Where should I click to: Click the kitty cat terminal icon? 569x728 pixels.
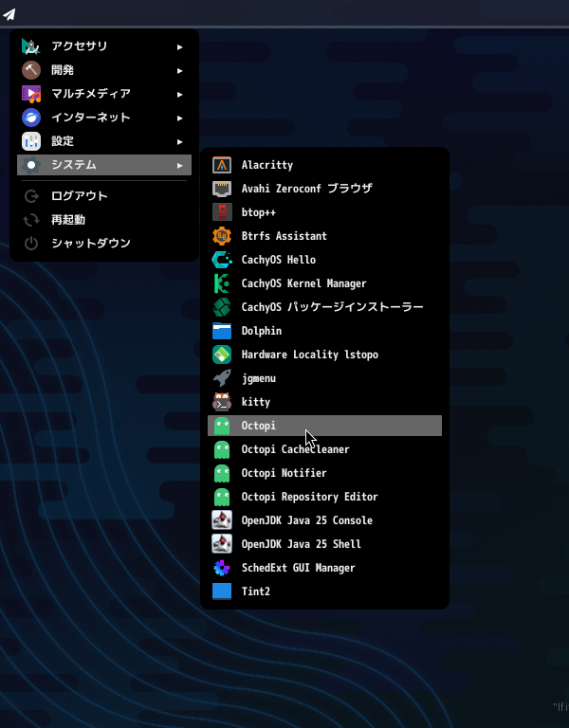pyautogui.click(x=222, y=402)
